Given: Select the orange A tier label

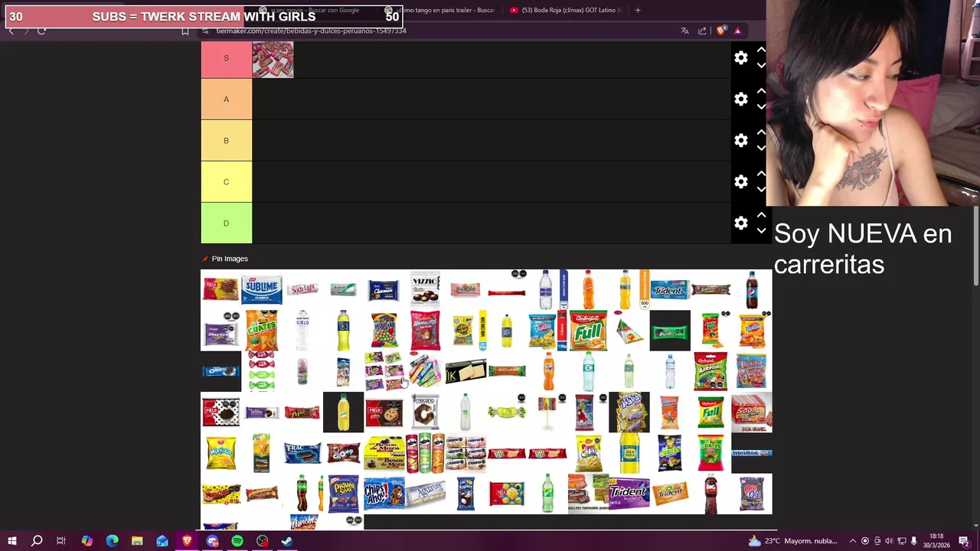Looking at the screenshot, I should coord(226,99).
